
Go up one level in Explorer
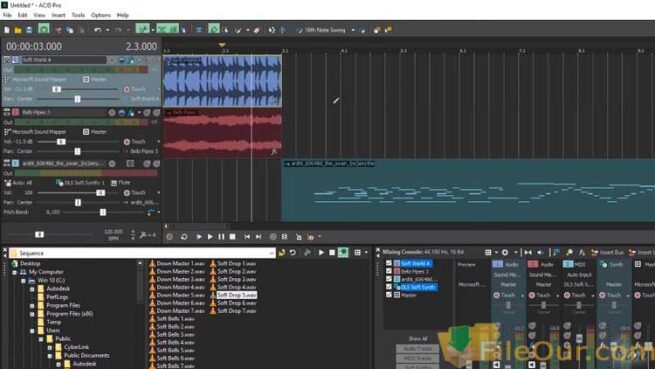point(282,252)
